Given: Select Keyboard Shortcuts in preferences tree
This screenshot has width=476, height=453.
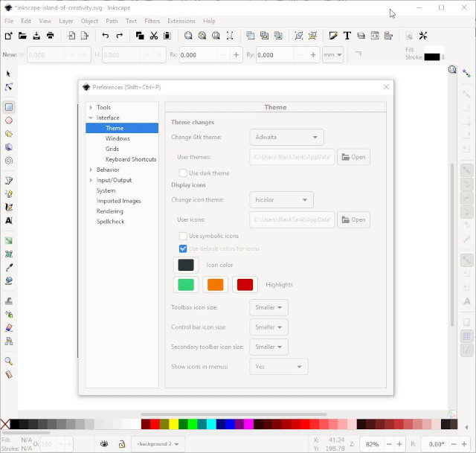Looking at the screenshot, I should point(131,159).
